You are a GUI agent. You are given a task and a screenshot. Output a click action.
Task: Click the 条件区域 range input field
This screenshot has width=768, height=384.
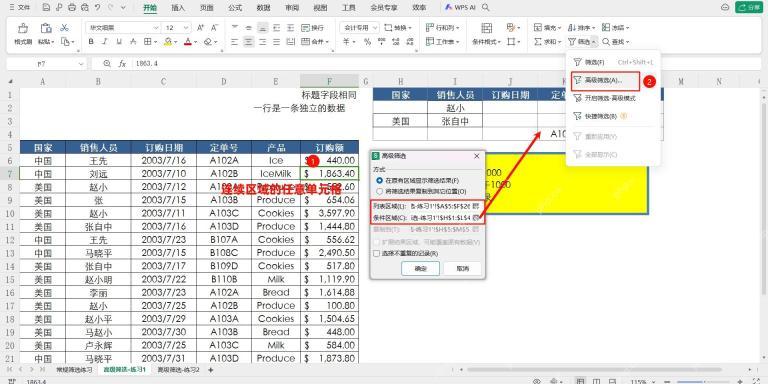[x=440, y=217]
